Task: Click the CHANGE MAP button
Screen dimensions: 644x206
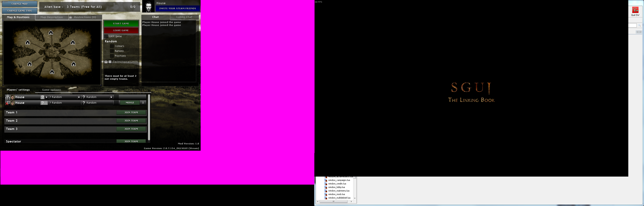Action: [19, 4]
